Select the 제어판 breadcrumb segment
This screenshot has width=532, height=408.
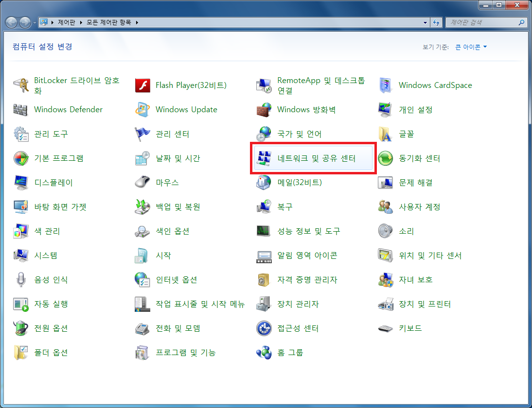tap(67, 23)
